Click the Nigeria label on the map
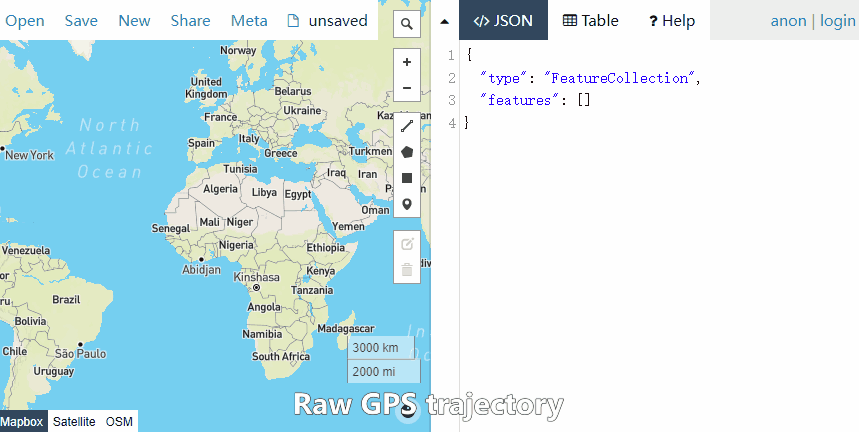Viewport: 859px width, 432px height. (236, 245)
